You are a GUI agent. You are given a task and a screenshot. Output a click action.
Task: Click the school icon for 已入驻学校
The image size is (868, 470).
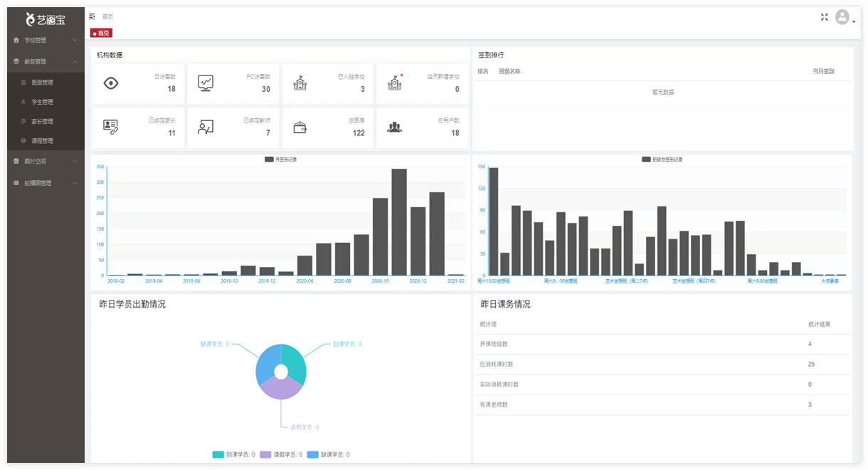pos(300,83)
